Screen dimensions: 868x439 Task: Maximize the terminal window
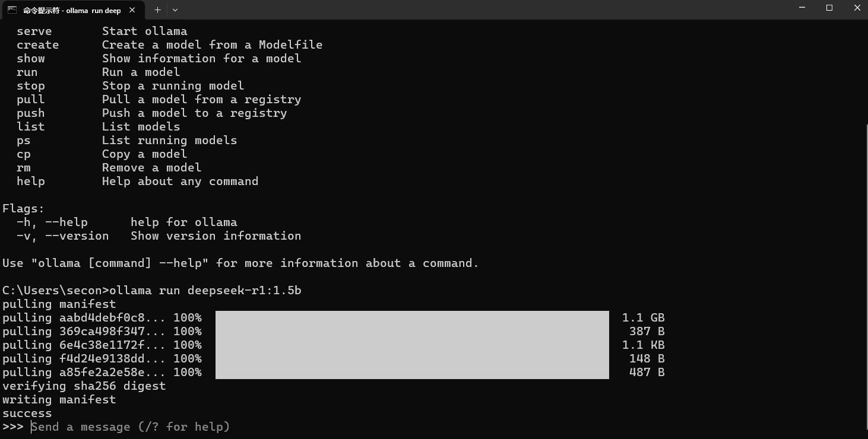[829, 8]
